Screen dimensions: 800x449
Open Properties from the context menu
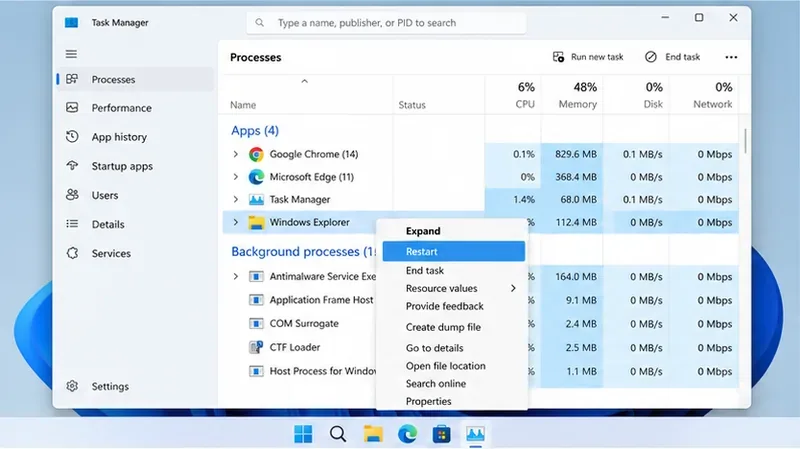[x=429, y=402]
